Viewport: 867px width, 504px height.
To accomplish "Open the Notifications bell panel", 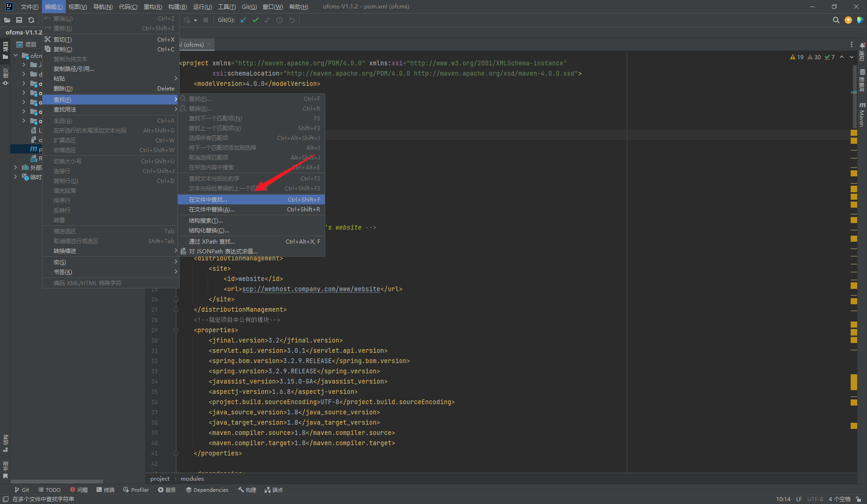I will tap(862, 46).
